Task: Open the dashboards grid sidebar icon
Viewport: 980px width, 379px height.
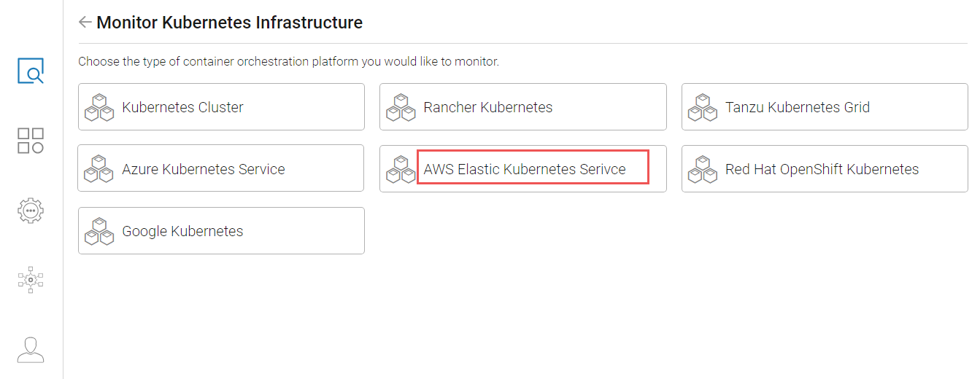Action: (x=31, y=141)
